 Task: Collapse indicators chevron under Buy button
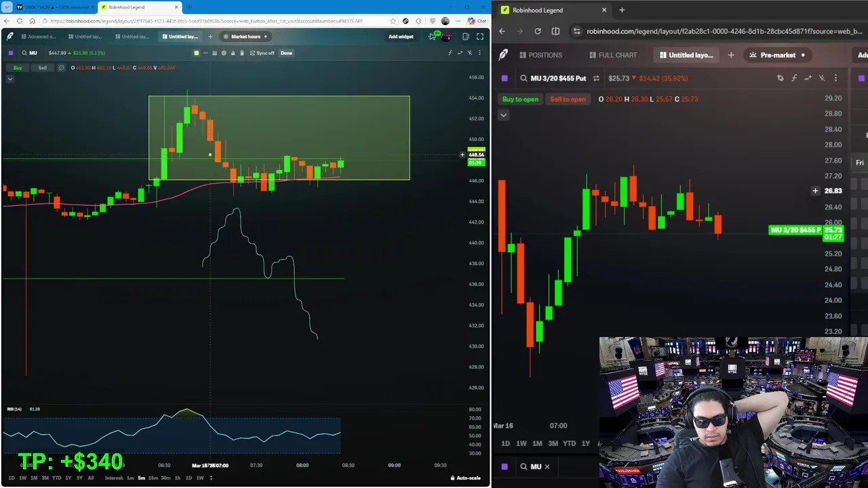click(10, 79)
